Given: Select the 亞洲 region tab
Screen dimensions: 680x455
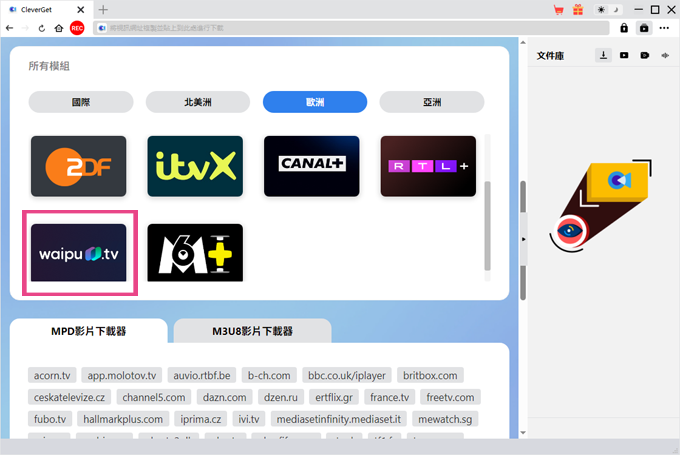Looking at the screenshot, I should coord(432,102).
